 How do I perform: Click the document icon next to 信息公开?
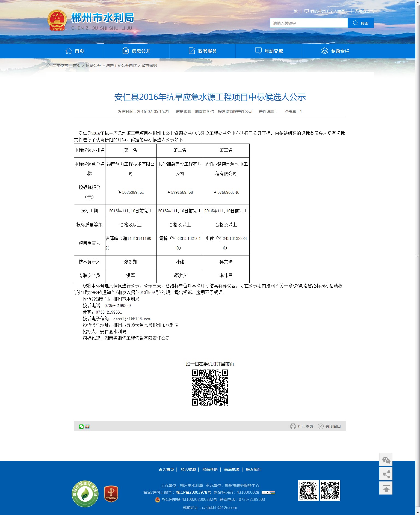click(126, 51)
